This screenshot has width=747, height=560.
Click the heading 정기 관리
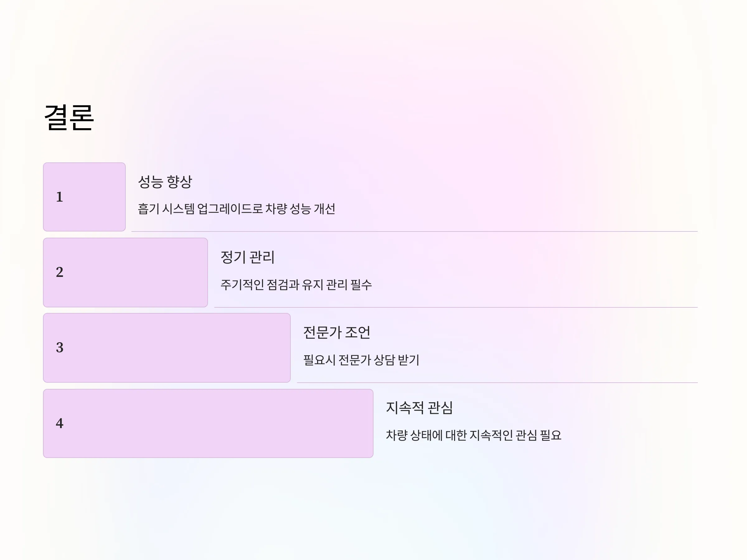tap(247, 257)
